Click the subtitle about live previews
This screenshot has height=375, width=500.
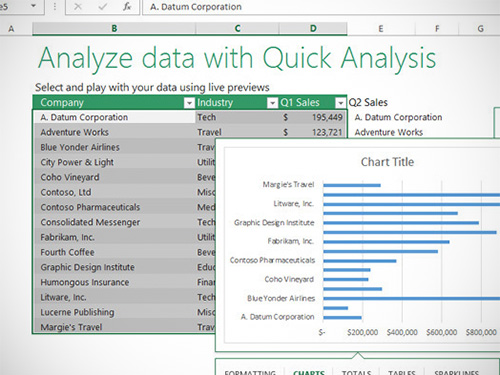(x=152, y=87)
